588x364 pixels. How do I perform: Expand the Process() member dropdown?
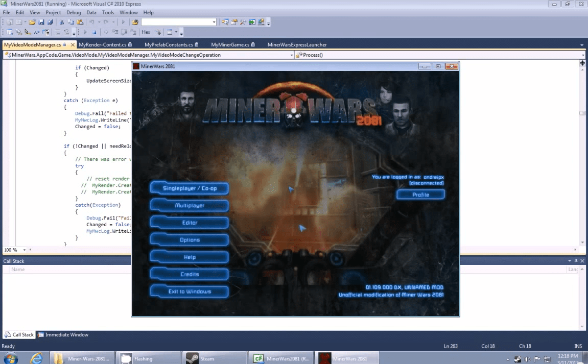[x=583, y=55]
